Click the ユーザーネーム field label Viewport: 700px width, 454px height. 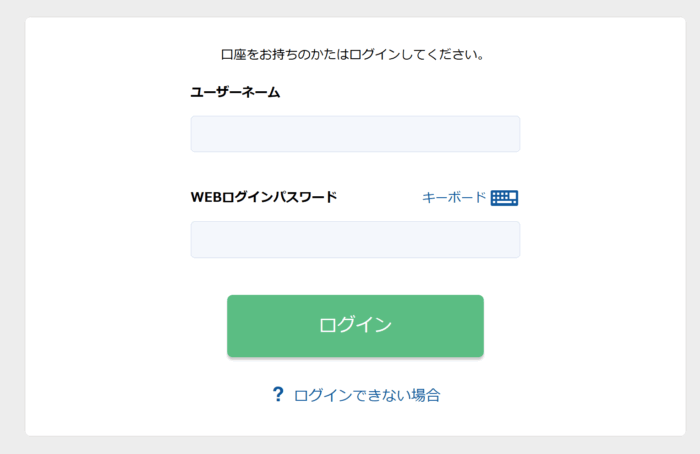[235, 92]
